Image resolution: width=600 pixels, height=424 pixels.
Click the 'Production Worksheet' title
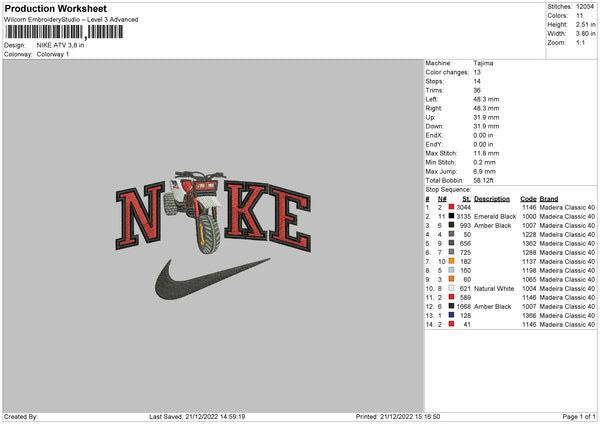click(x=55, y=8)
